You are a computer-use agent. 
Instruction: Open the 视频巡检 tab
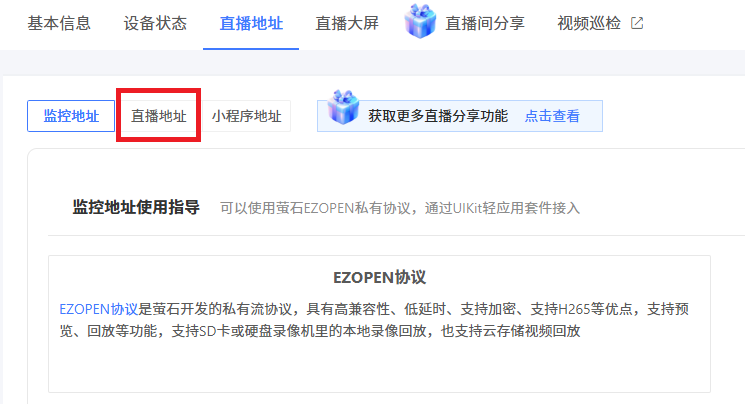pyautogui.click(x=589, y=23)
